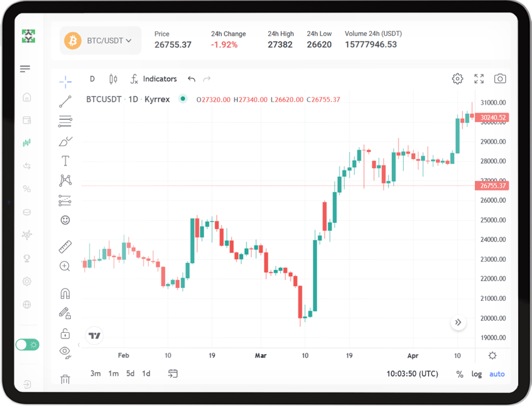
Task: Open the BTC/USDT pair selector
Action: pos(100,41)
